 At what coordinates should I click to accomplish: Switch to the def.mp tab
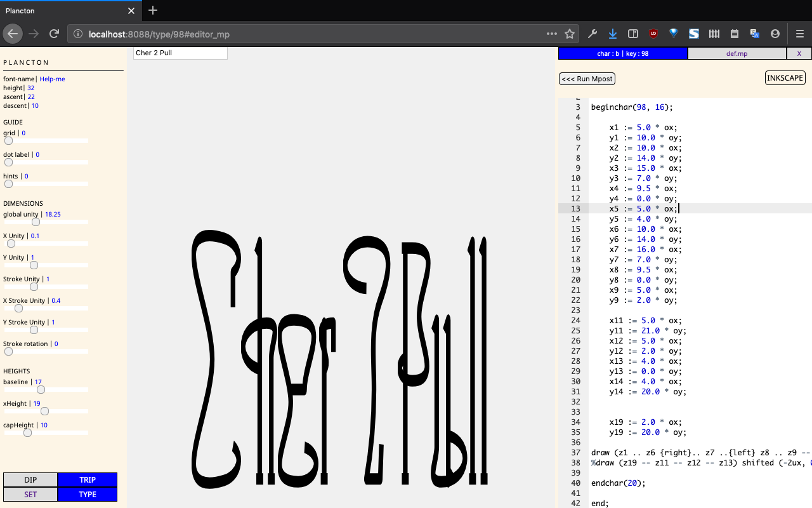[737, 54]
